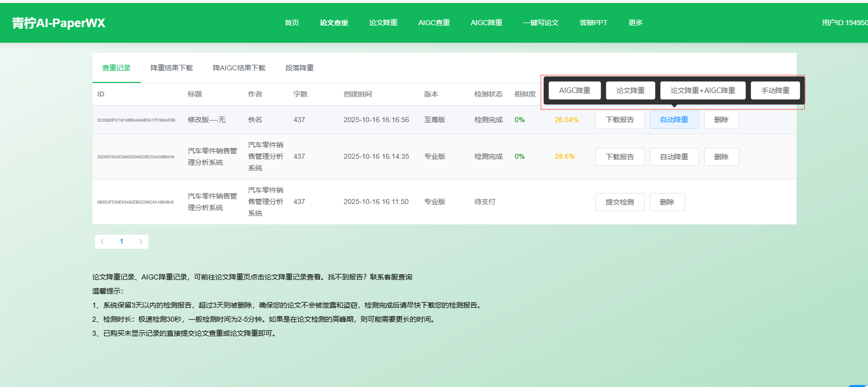Click the 至尊版 version cell
The height and width of the screenshot is (387, 868).
(x=435, y=120)
